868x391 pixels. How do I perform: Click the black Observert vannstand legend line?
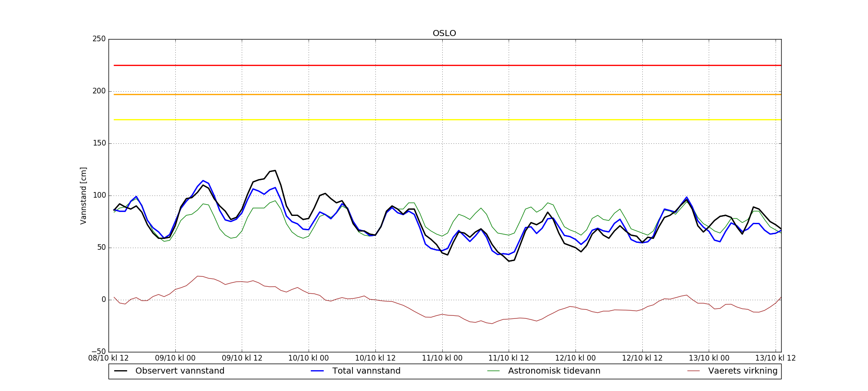[x=121, y=371]
